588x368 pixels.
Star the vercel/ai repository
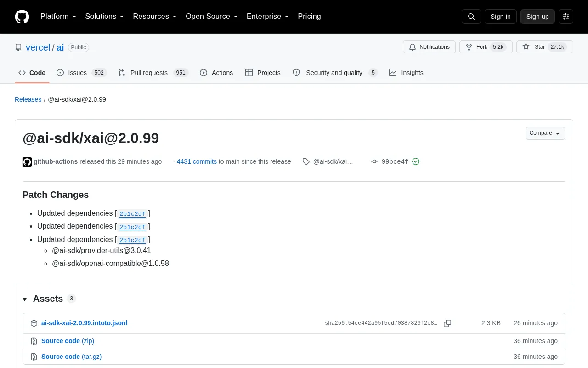[545, 47]
